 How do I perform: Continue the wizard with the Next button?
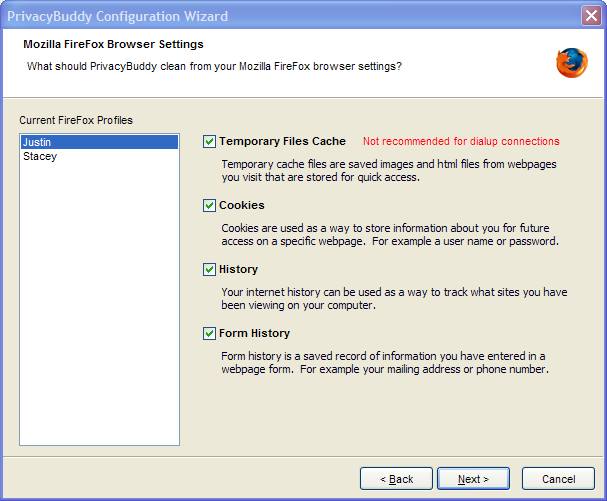coord(473,479)
